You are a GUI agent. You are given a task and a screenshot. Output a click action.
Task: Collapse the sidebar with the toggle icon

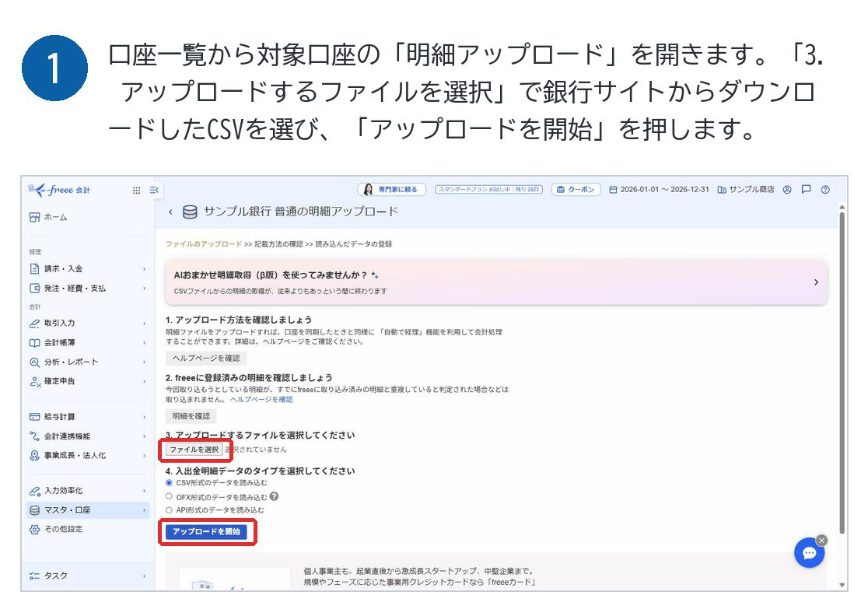click(154, 191)
